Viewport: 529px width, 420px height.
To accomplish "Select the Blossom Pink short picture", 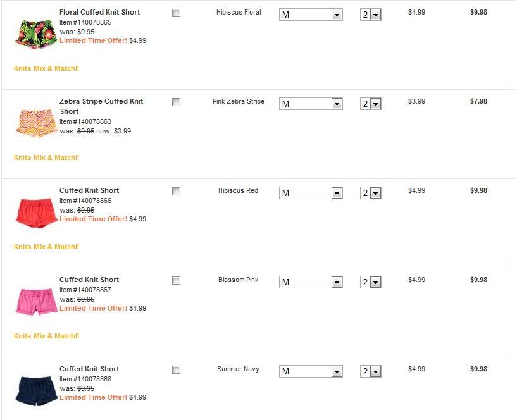I will 36,301.
